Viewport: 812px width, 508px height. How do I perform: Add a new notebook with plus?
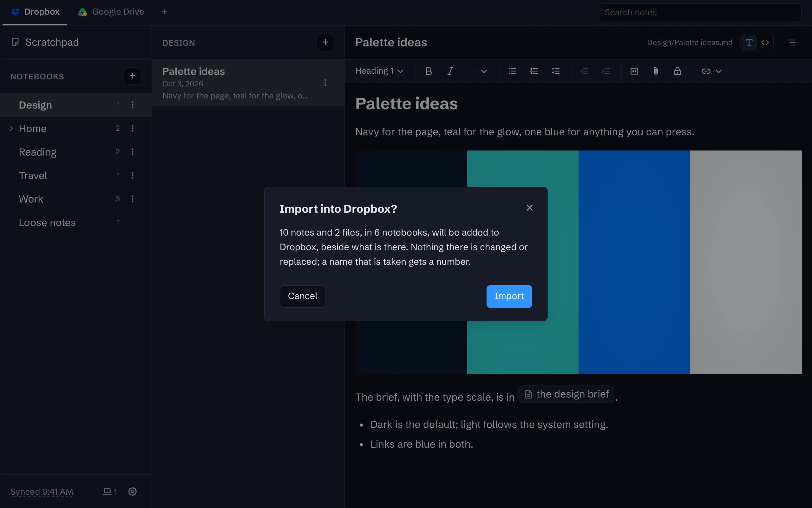[133, 76]
